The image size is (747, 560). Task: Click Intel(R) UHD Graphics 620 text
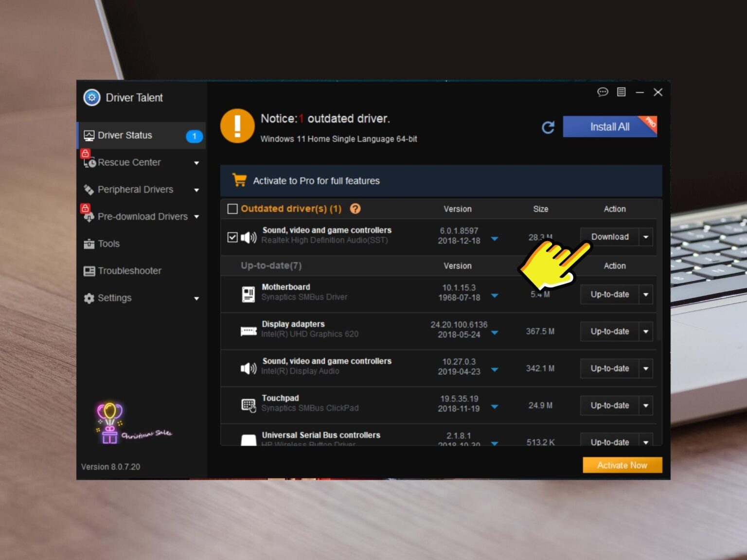(310, 334)
